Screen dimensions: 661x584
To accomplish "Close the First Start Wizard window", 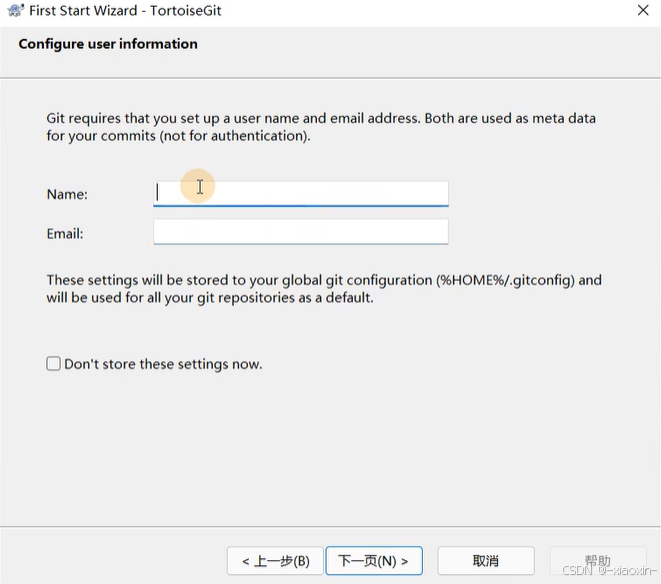I will (643, 10).
